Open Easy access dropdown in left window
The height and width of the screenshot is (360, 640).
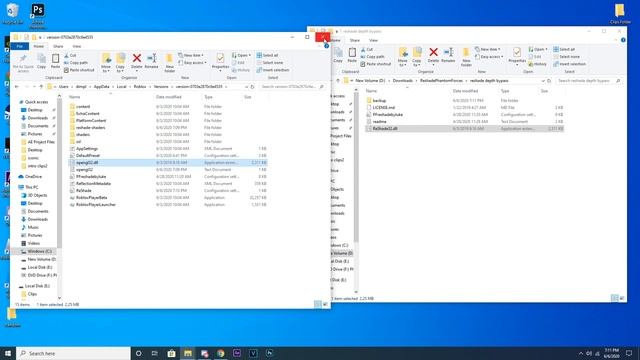192,62
